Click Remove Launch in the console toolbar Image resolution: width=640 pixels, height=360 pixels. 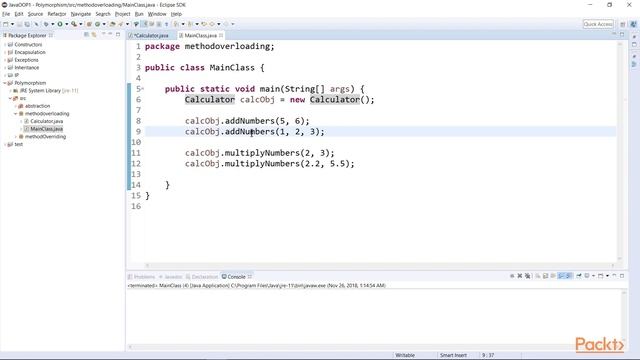click(x=520, y=276)
